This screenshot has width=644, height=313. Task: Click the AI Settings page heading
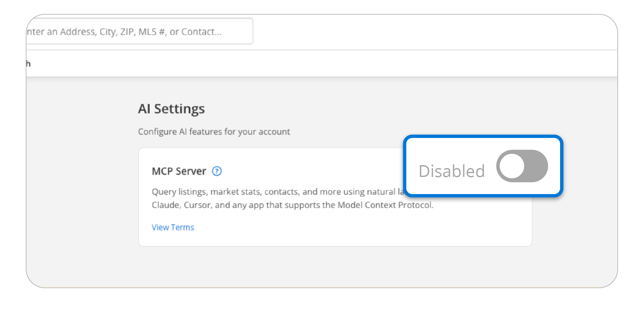coord(171,109)
